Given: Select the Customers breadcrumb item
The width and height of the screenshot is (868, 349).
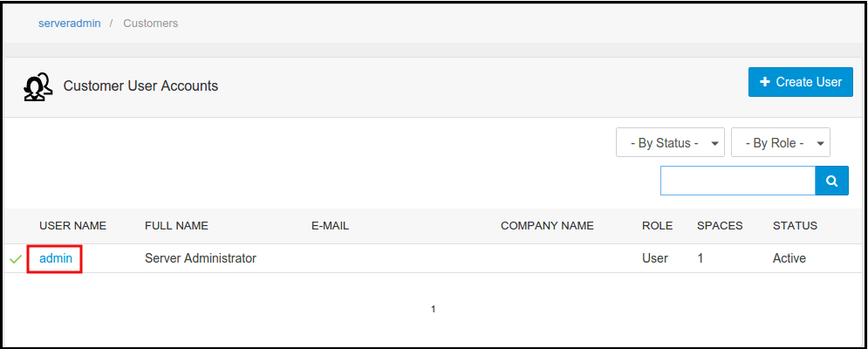Looking at the screenshot, I should click(150, 24).
